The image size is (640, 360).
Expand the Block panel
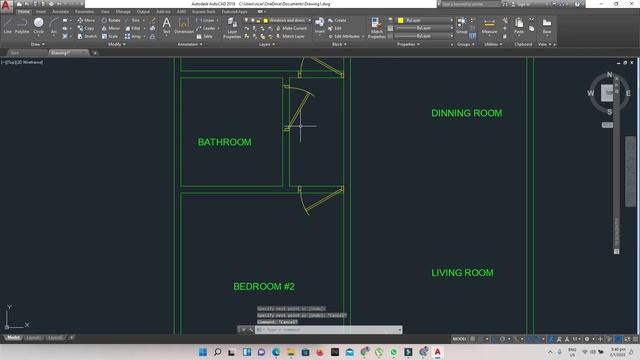pyautogui.click(x=339, y=44)
